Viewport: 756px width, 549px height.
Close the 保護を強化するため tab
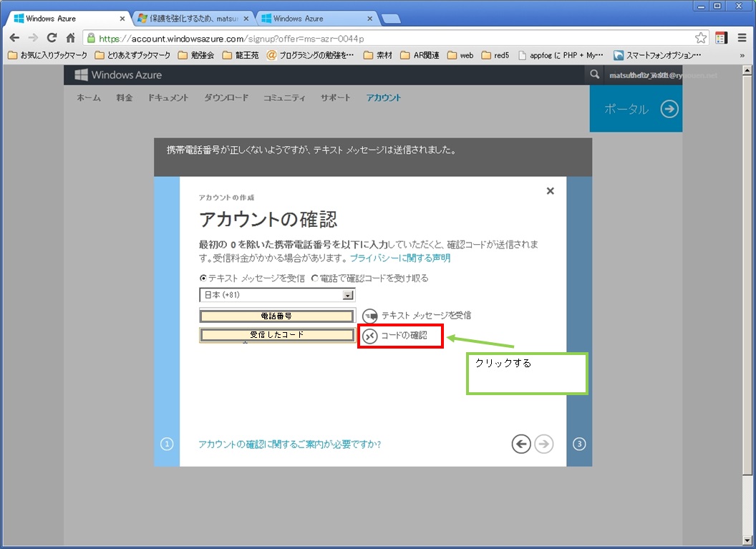(x=246, y=19)
